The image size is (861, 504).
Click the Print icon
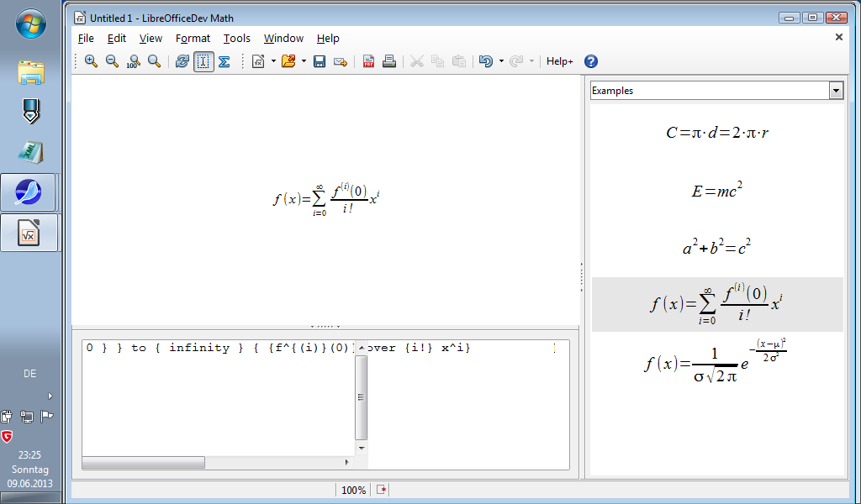click(x=389, y=61)
